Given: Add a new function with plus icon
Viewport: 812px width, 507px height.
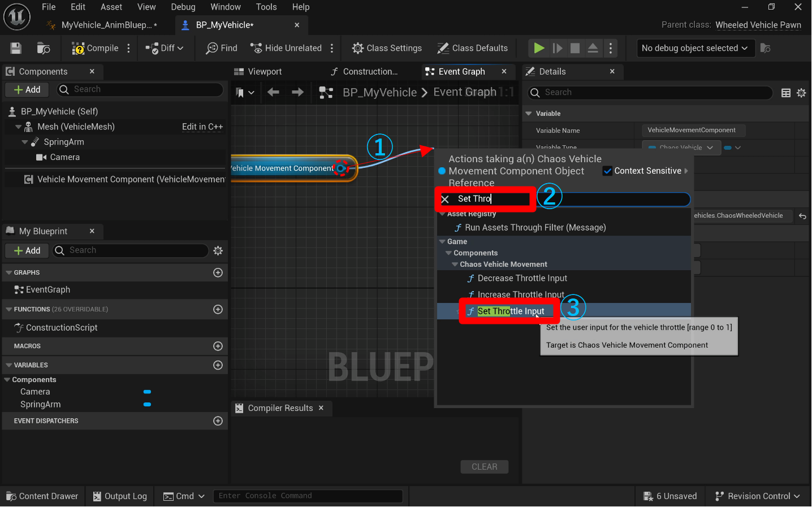Looking at the screenshot, I should (x=218, y=309).
